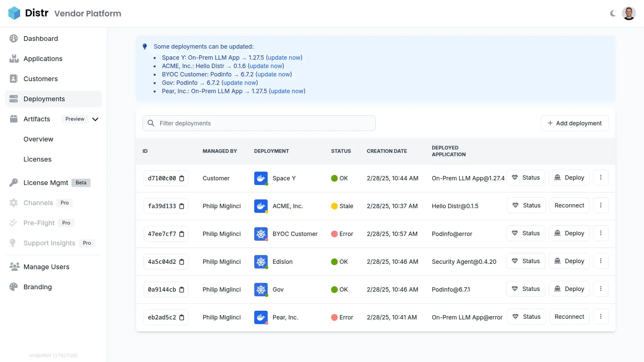This screenshot has width=644, height=362.
Task: Open the Branding palette icon
Action: [x=13, y=287]
